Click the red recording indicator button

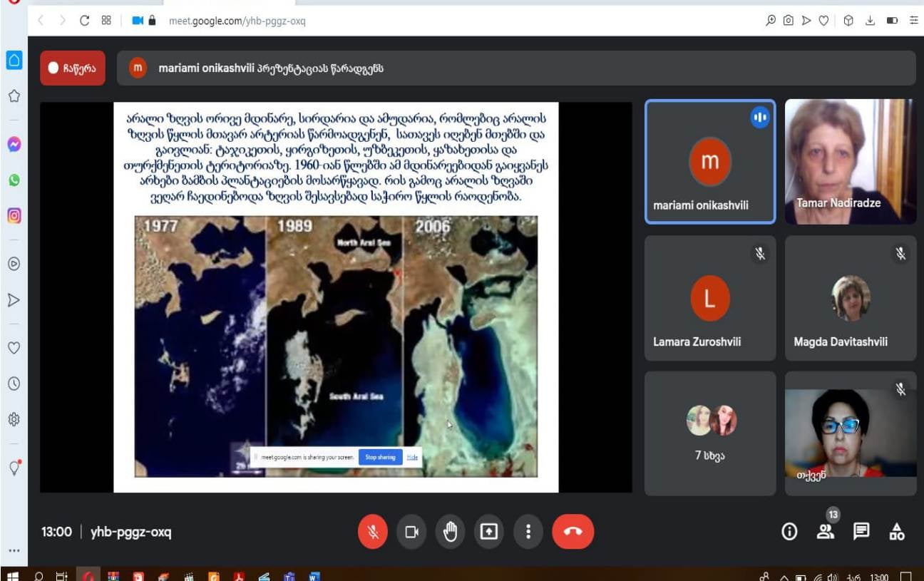point(72,68)
